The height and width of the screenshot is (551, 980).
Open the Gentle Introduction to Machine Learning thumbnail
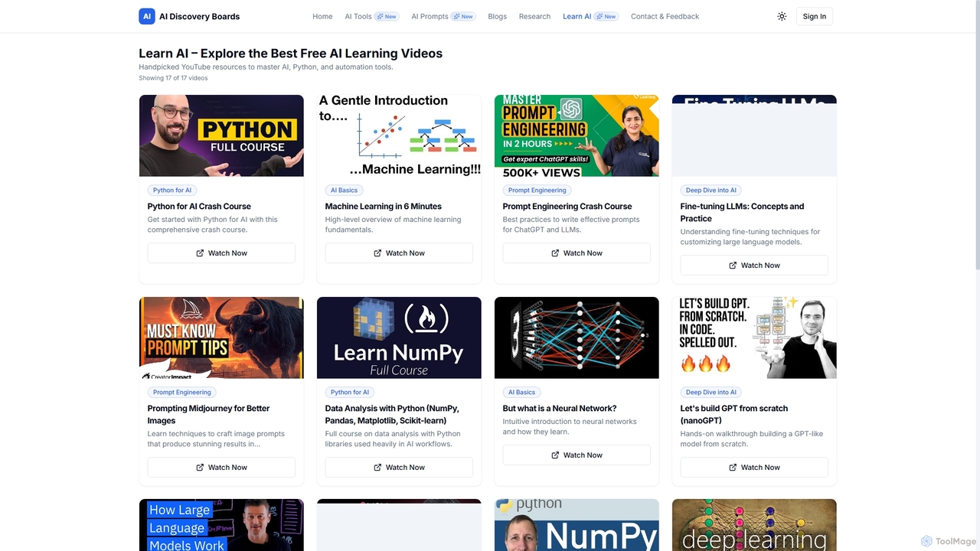tap(399, 135)
